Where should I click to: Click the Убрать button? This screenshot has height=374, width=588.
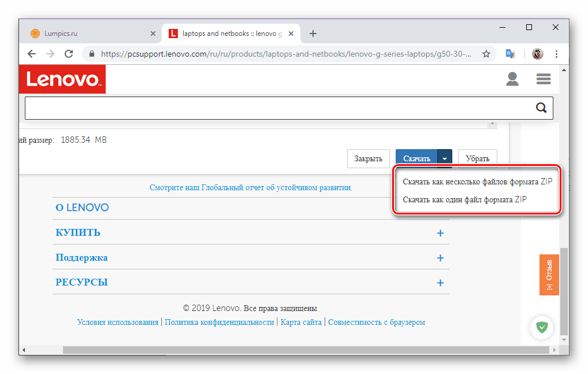(x=477, y=159)
